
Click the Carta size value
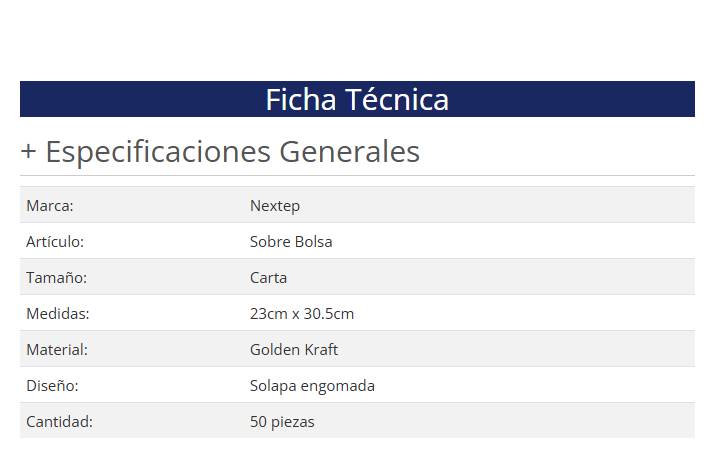268,278
